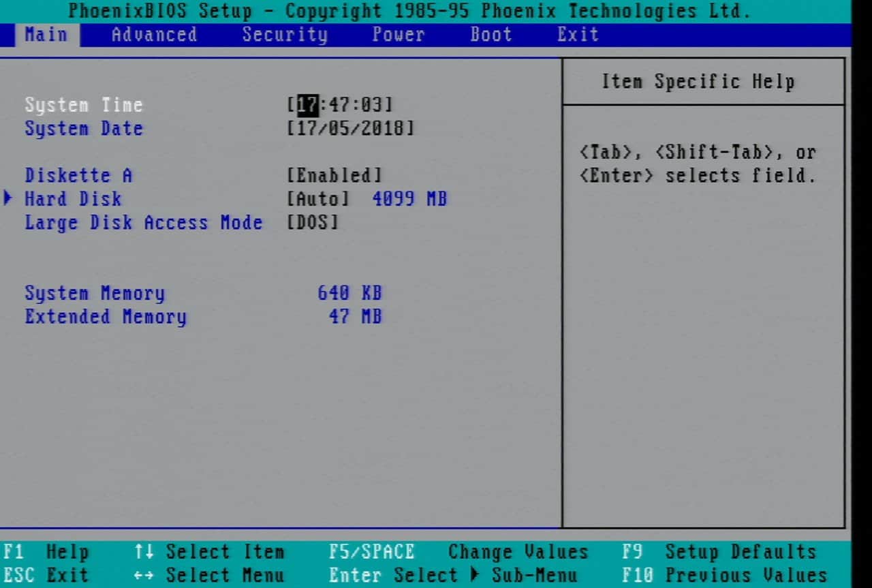Screen dimensions: 872x588
Task: Click the help text about selecting fields
Action: pyautogui.click(x=698, y=164)
